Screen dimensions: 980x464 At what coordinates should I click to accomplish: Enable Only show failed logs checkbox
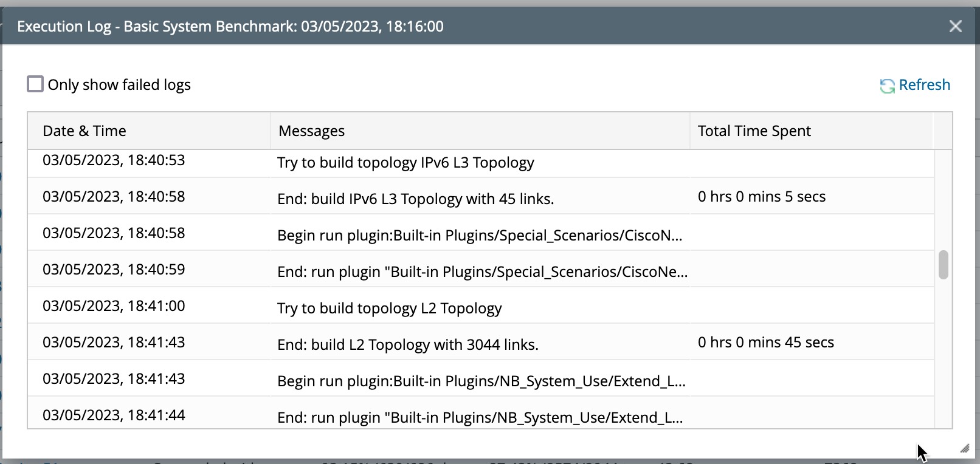(35, 84)
